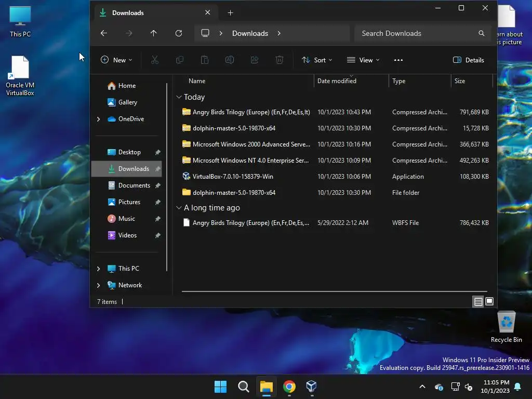Switch to details list view layout
The width and height of the screenshot is (532, 399).
(478, 301)
